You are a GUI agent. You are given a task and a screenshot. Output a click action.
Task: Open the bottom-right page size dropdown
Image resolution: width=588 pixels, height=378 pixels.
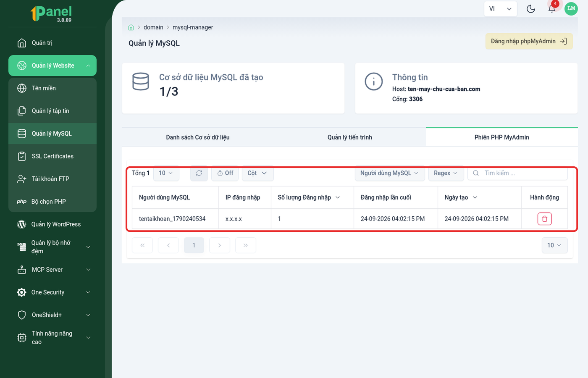tap(555, 245)
